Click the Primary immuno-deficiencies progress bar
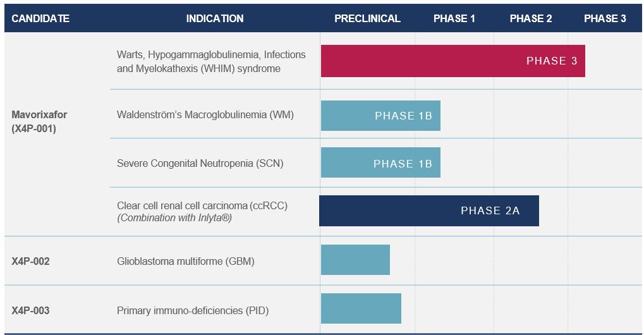 (361, 308)
